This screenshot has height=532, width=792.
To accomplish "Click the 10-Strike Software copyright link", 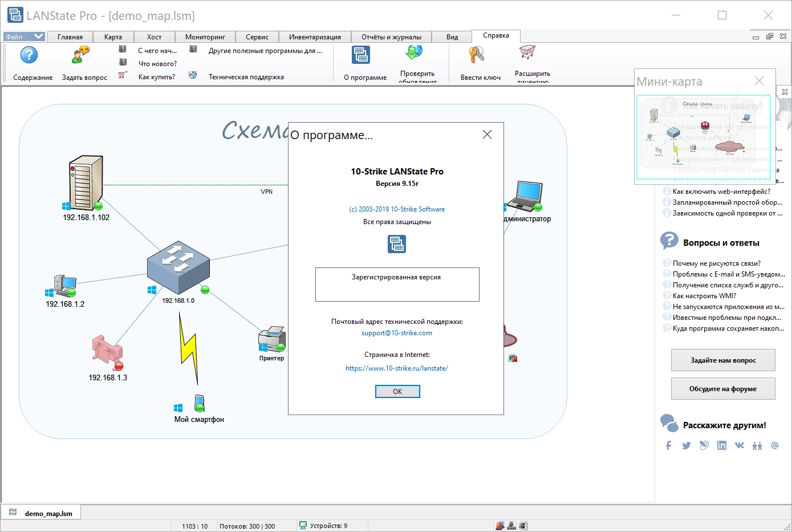I will [397, 209].
